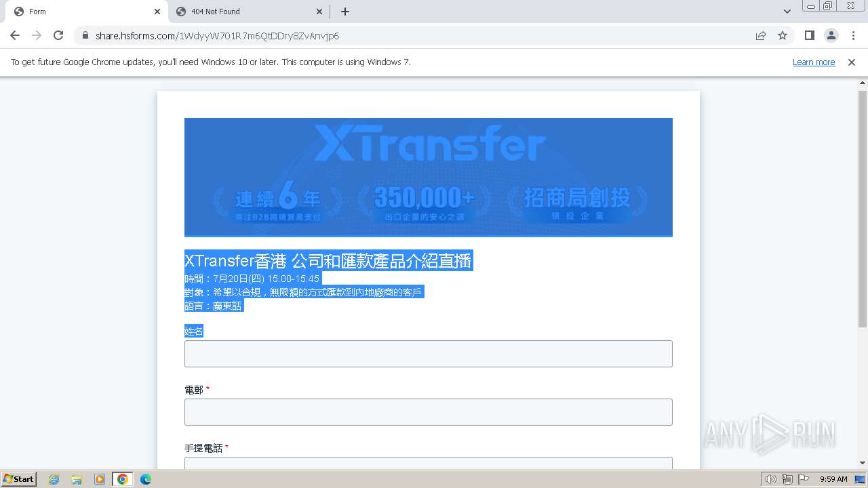Reload the current page
Screen dimensions: 868x488
[58, 36]
